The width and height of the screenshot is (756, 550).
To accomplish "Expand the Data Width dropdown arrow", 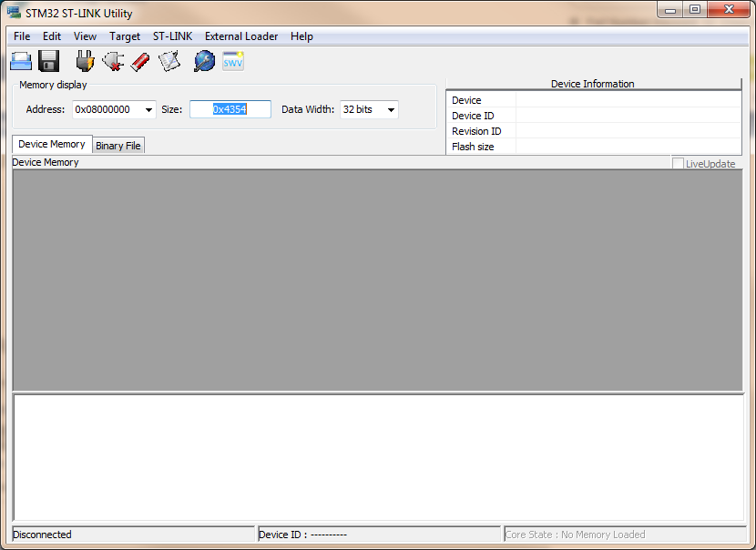I will (x=391, y=110).
